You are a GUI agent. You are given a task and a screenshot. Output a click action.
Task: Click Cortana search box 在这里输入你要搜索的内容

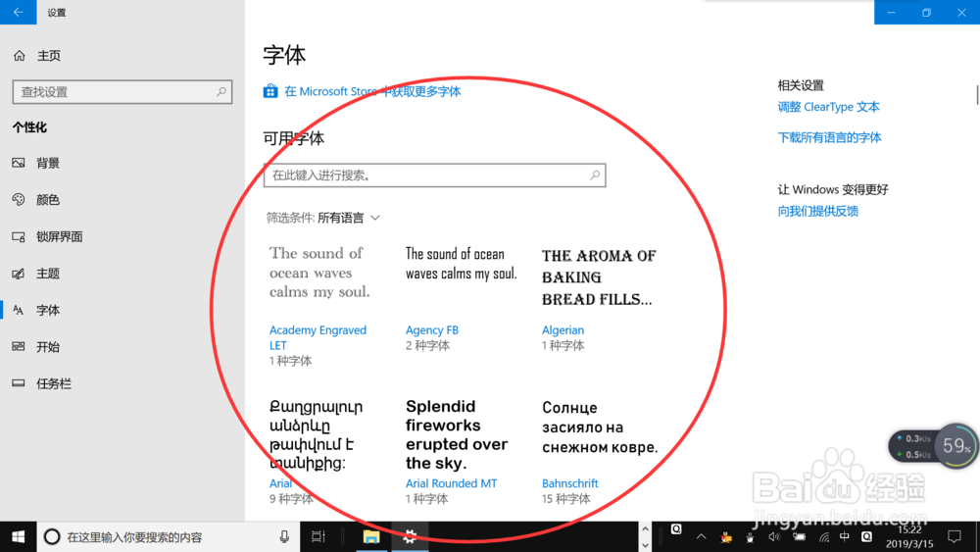point(167,537)
